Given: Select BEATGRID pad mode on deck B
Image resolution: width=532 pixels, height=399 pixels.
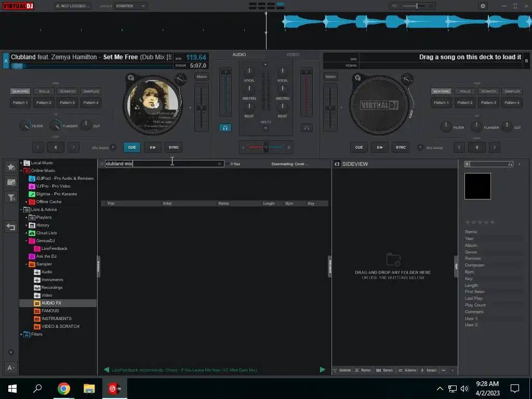Looking at the screenshot, I should tap(441, 91).
